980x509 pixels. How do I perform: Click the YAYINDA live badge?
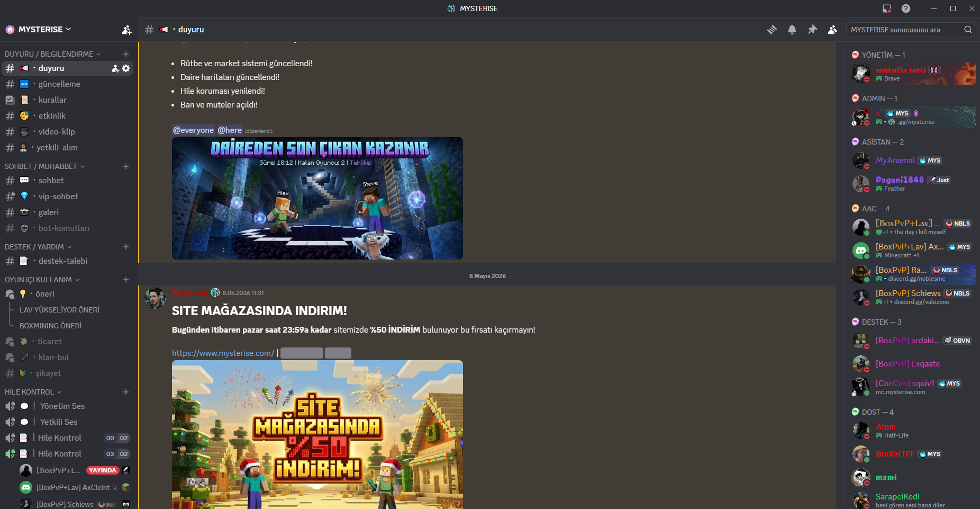(103, 470)
